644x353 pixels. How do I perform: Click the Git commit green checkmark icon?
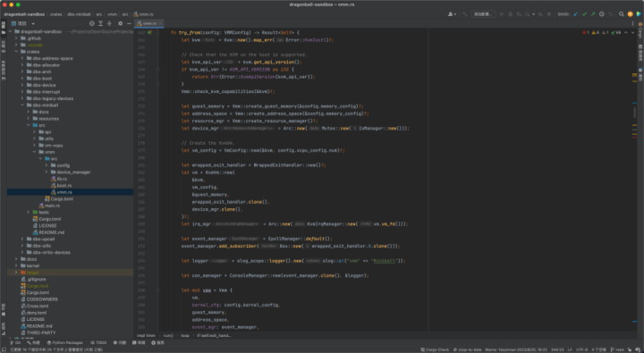pyautogui.click(x=584, y=14)
